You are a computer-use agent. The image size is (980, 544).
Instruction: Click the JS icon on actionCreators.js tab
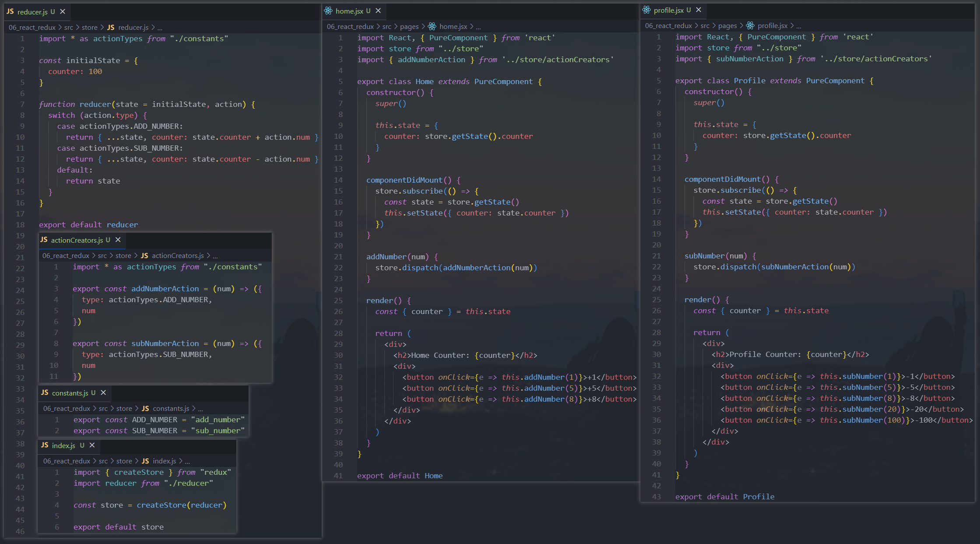pyautogui.click(x=44, y=240)
